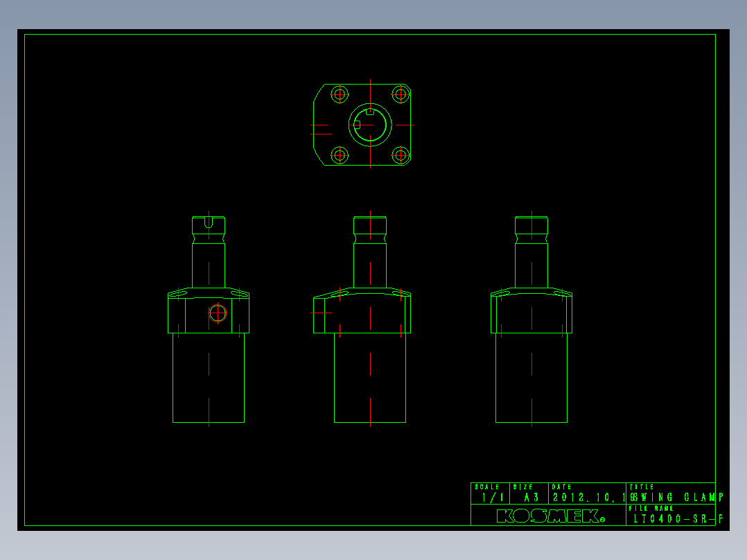Click the upper-right mounting hole in top view
The image size is (747, 560).
(x=401, y=94)
